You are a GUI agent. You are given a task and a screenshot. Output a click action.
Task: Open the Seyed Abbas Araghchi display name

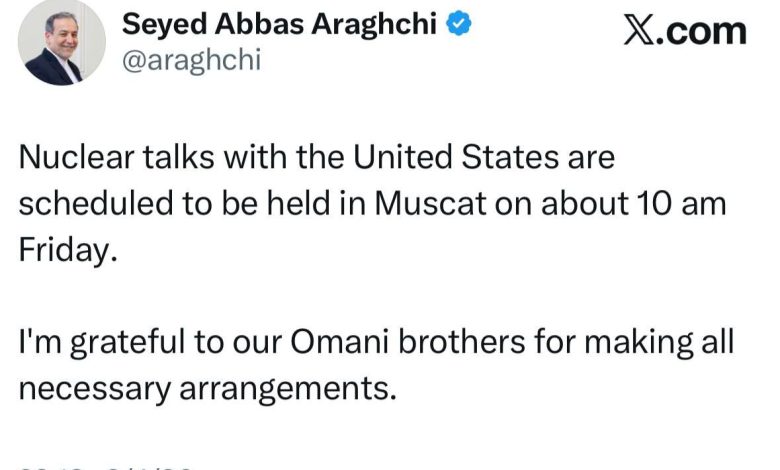click(x=279, y=24)
